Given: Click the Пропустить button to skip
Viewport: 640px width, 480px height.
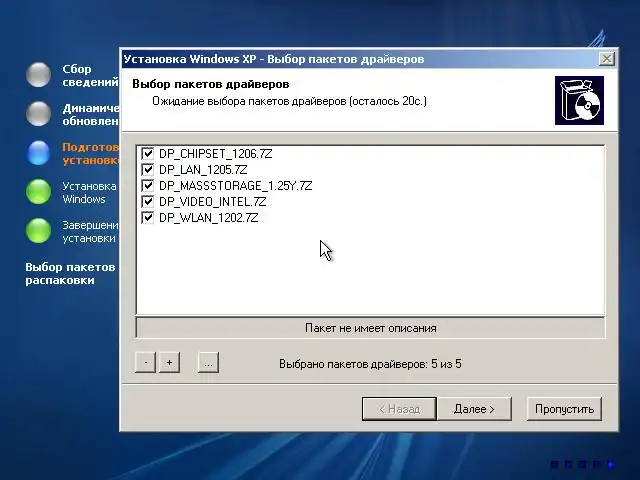Looking at the screenshot, I should click(x=564, y=409).
